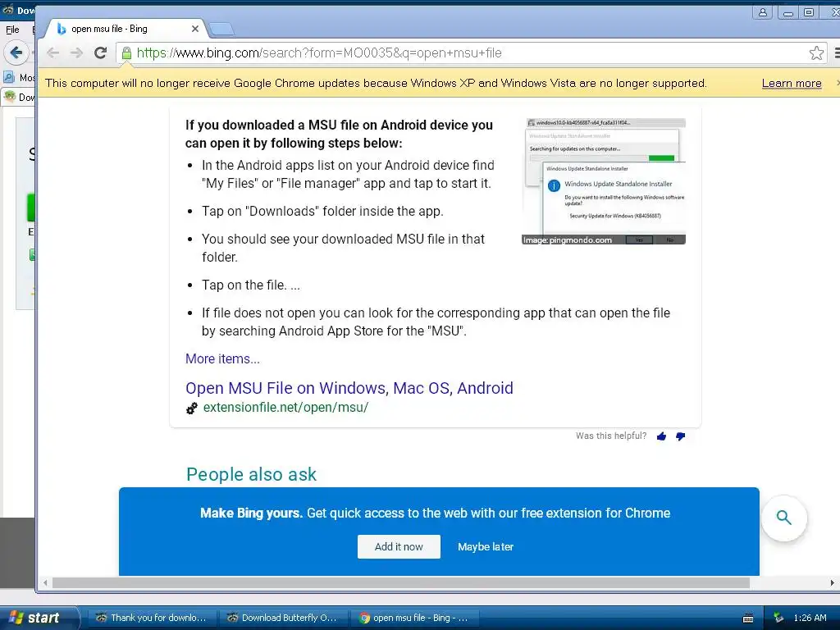
Task: Click the Add it now button
Action: click(x=399, y=546)
